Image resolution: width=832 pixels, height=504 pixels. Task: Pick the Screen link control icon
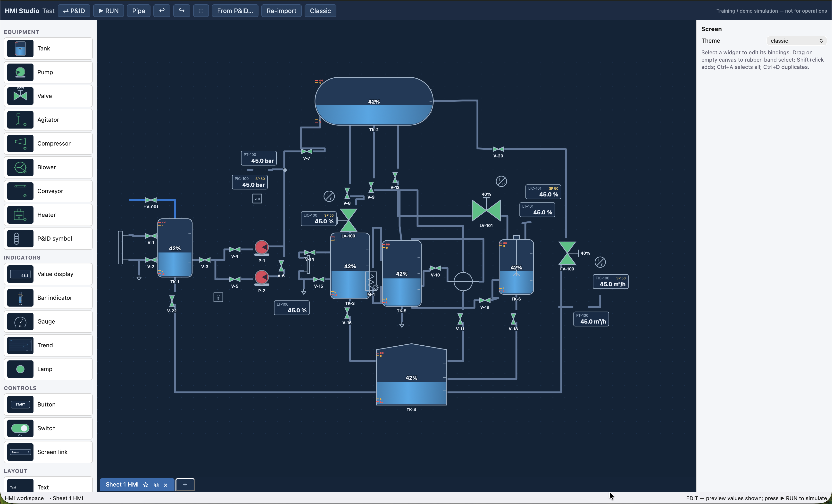[x=20, y=452]
